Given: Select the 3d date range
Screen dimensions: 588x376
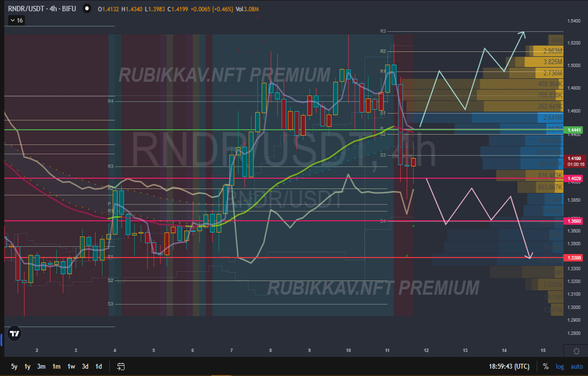Looking at the screenshot, I should tap(85, 366).
